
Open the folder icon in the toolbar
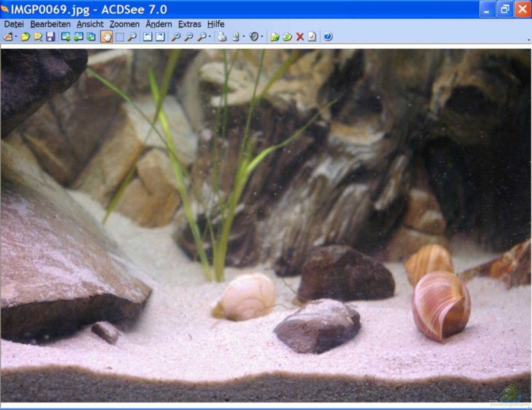click(x=25, y=37)
